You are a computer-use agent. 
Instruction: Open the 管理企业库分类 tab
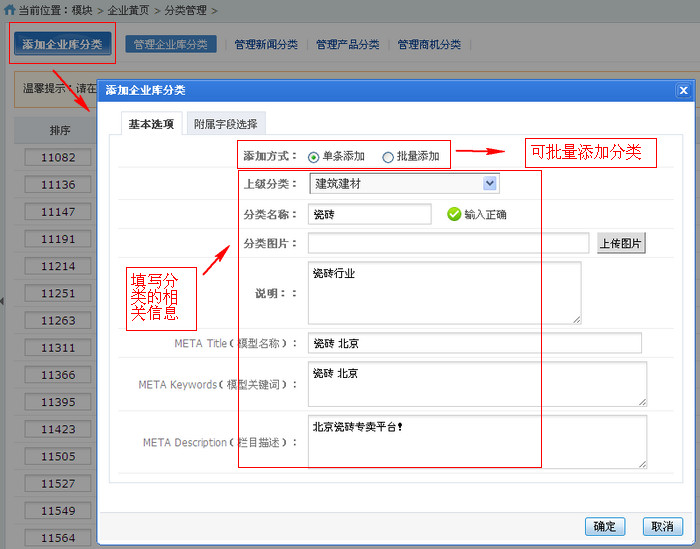pos(171,44)
